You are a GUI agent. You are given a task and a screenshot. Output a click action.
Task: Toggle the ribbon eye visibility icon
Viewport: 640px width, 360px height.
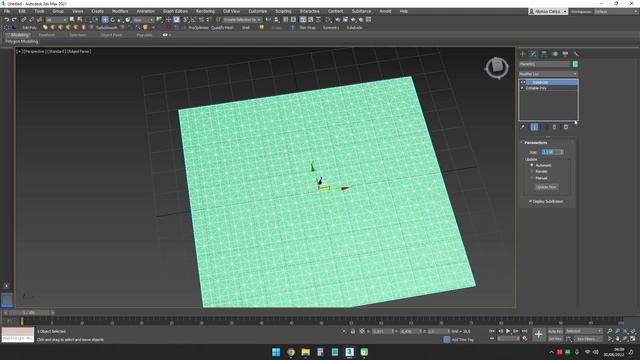click(165, 35)
